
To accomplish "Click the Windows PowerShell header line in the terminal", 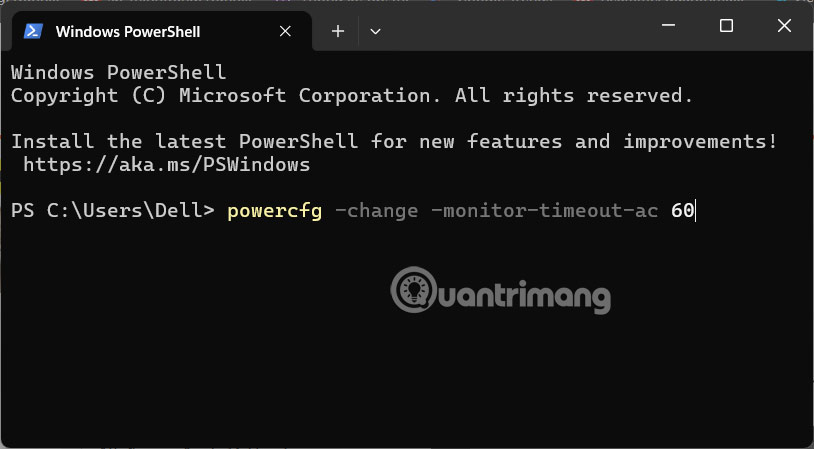I will coord(118,72).
